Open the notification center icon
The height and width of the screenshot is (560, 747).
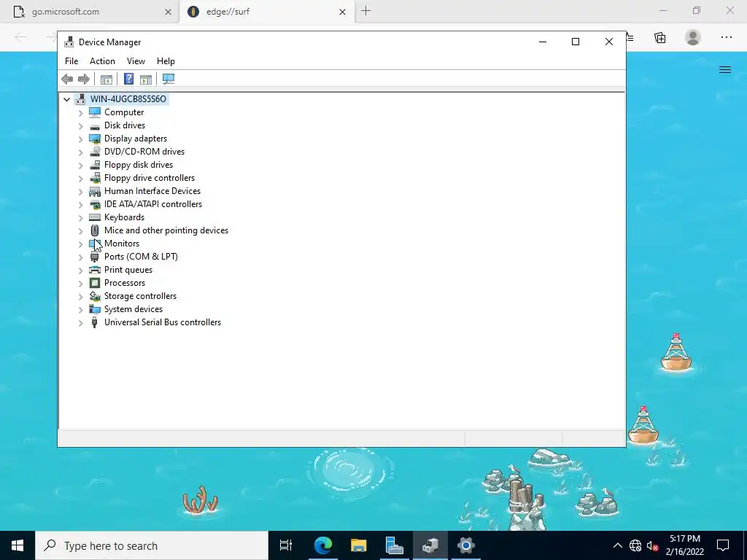click(723, 545)
